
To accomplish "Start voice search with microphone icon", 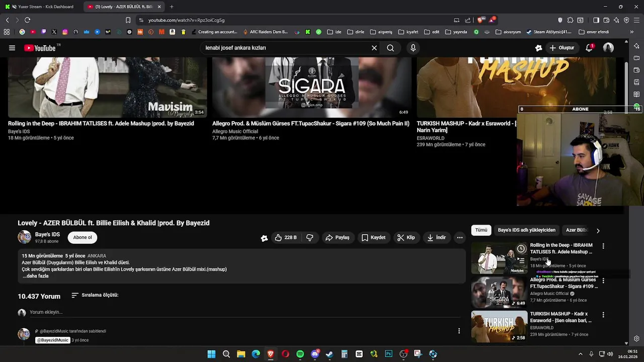I will tap(413, 48).
